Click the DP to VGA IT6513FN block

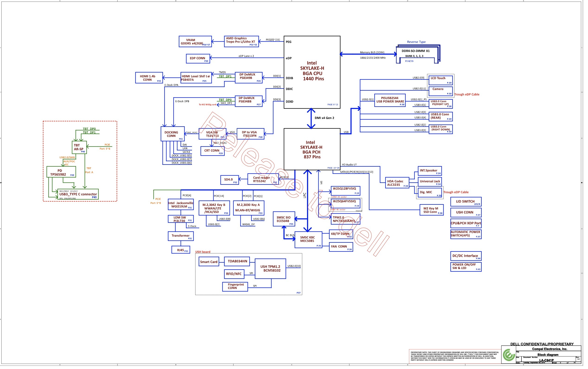click(250, 134)
